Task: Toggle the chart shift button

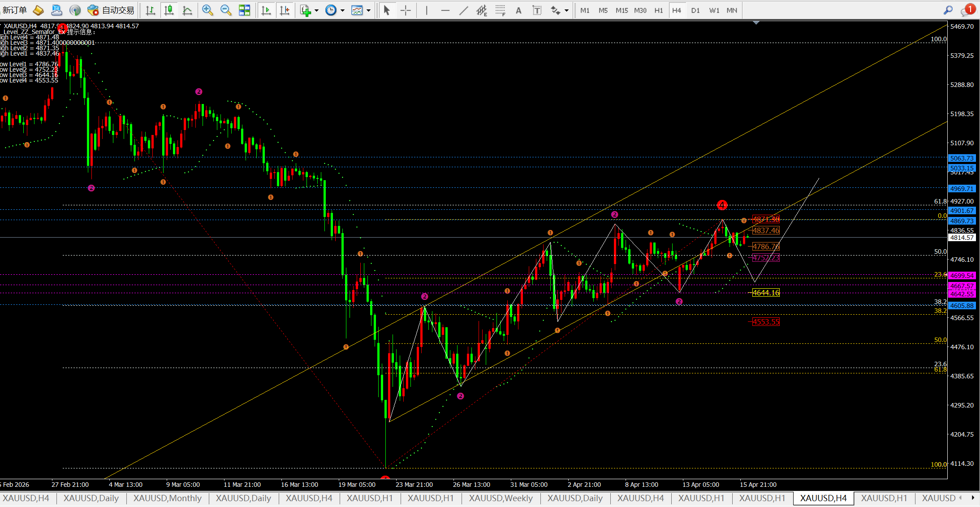Action: point(285,10)
